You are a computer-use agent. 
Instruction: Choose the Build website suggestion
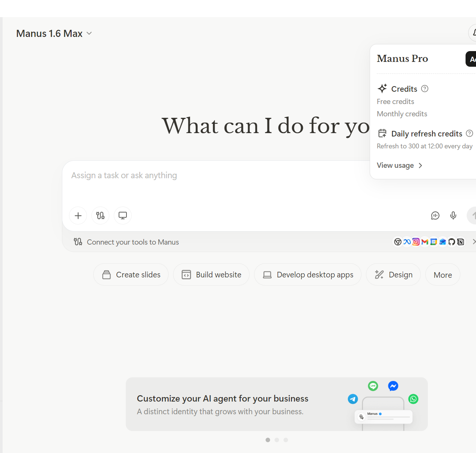(x=211, y=275)
